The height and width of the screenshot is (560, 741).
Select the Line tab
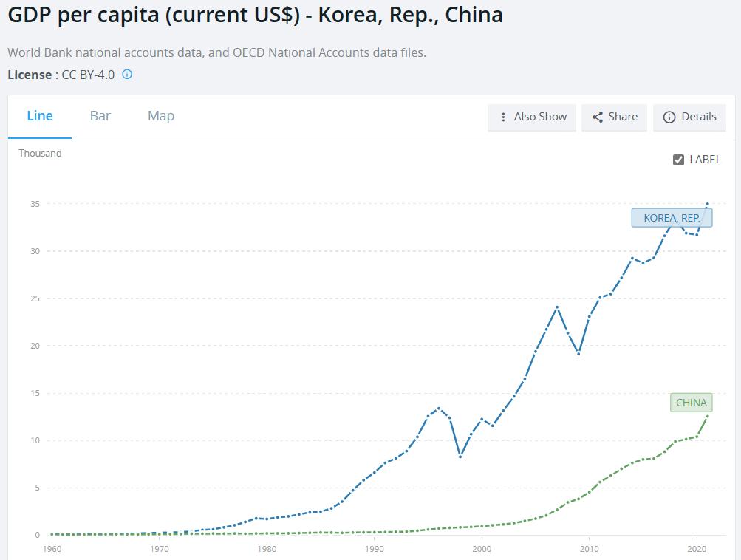[40, 116]
